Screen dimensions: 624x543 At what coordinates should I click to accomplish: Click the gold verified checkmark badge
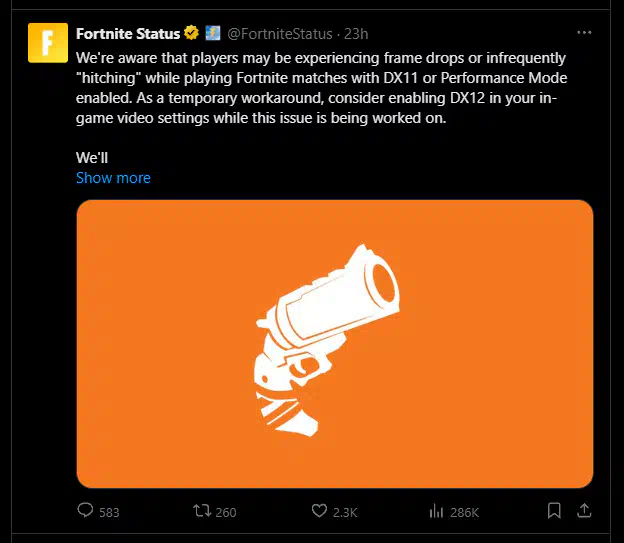pos(190,33)
